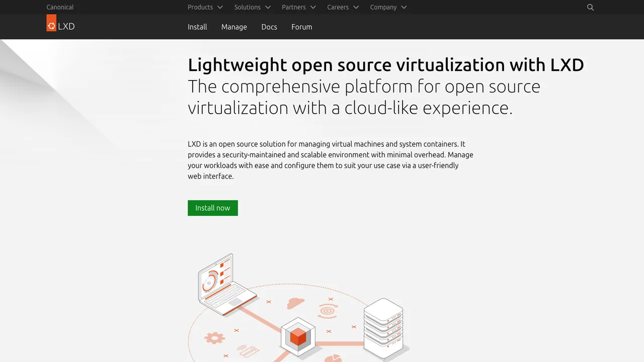Click the Canonical link
The width and height of the screenshot is (644, 362).
coord(60,7)
